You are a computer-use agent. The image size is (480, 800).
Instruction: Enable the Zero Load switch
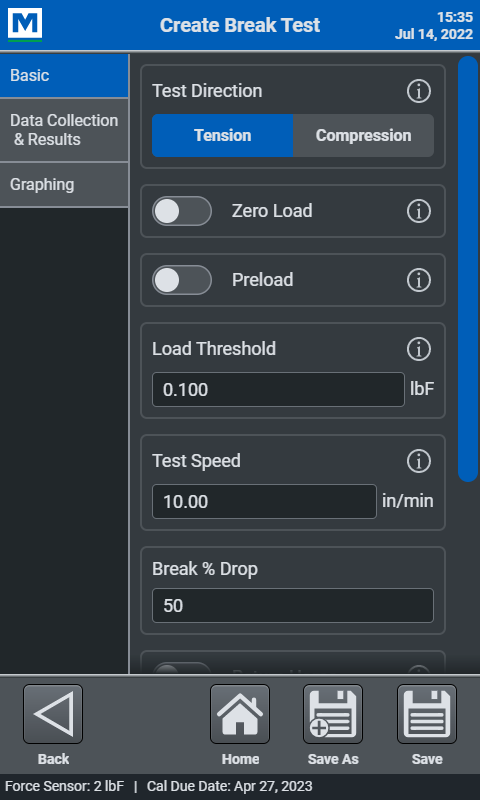[x=182, y=211]
